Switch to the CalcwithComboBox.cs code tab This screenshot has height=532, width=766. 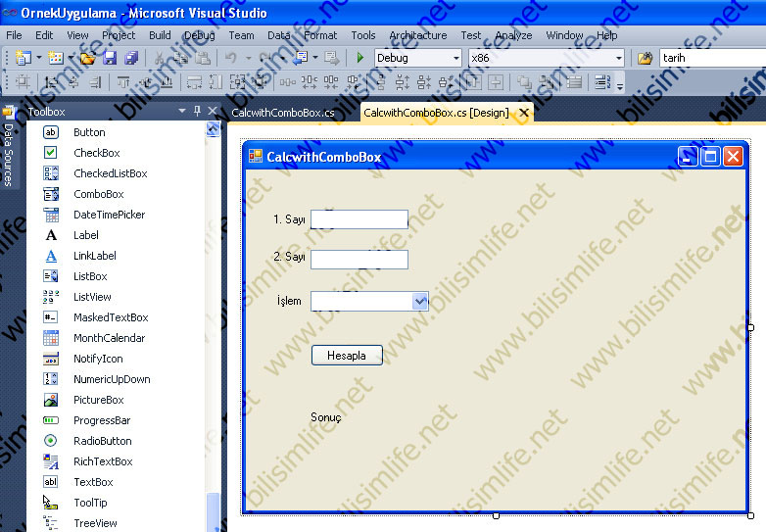click(283, 113)
